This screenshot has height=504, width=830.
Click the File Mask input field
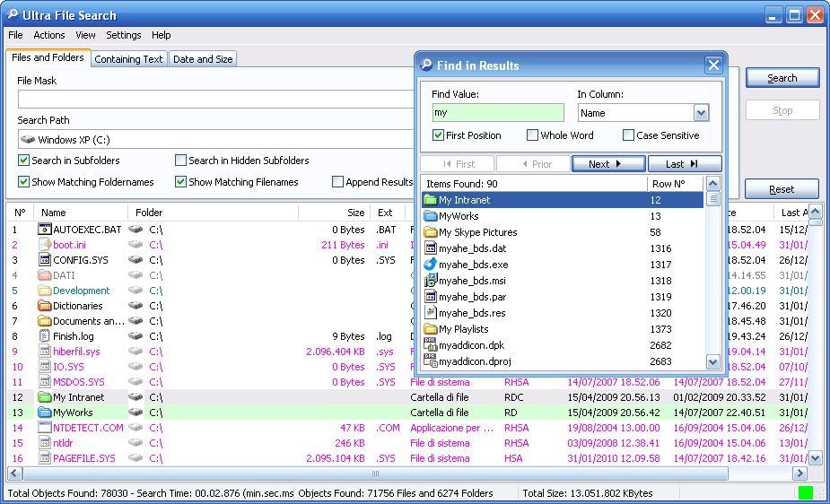(x=216, y=99)
